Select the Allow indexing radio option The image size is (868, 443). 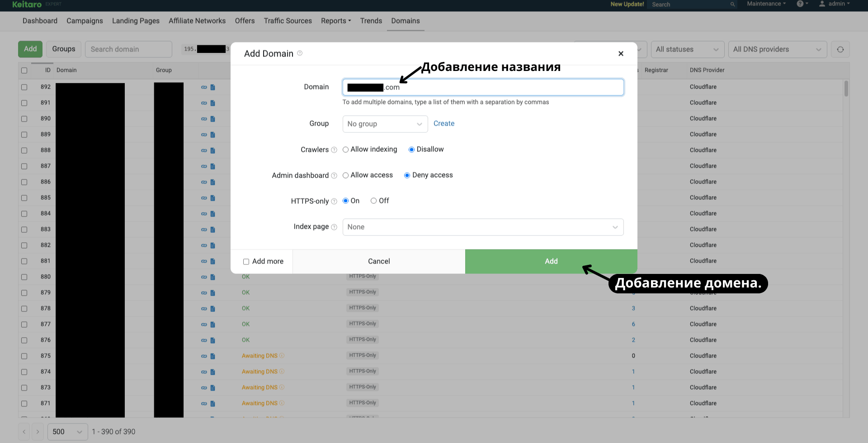click(346, 150)
